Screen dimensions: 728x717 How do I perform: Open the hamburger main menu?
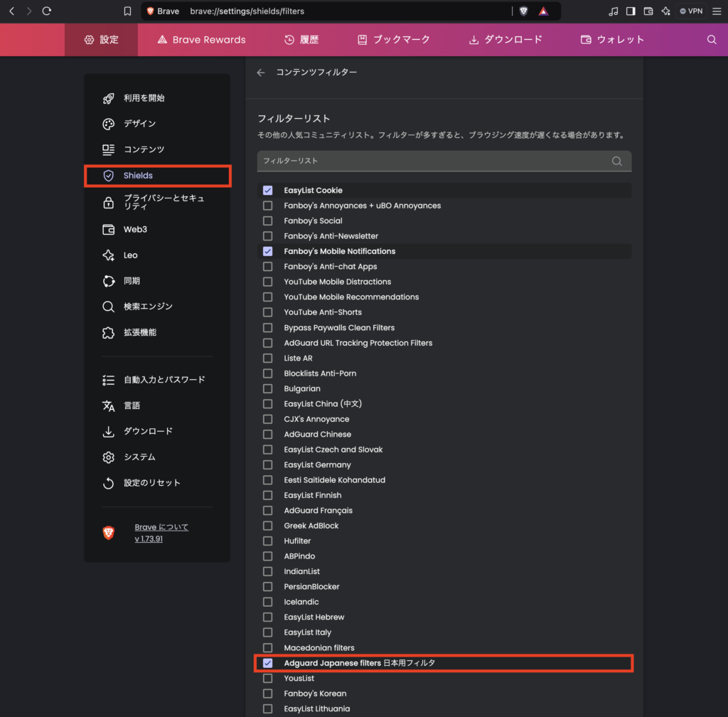717,11
